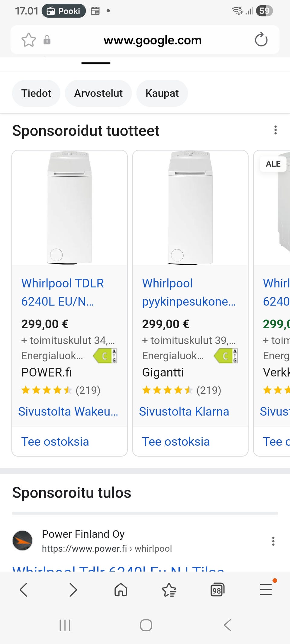
Task: Tap the POWER.fi washing machine product image
Action: coord(69,208)
